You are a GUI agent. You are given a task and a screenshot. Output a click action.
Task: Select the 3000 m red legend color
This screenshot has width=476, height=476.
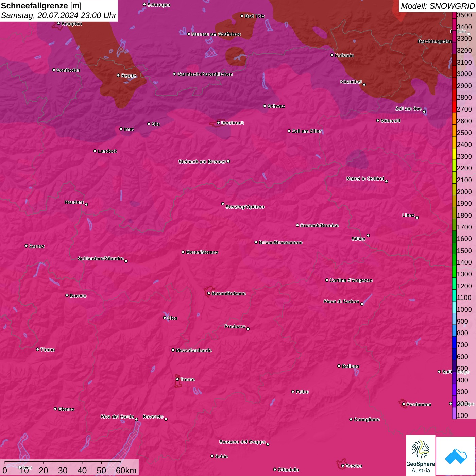point(454,71)
